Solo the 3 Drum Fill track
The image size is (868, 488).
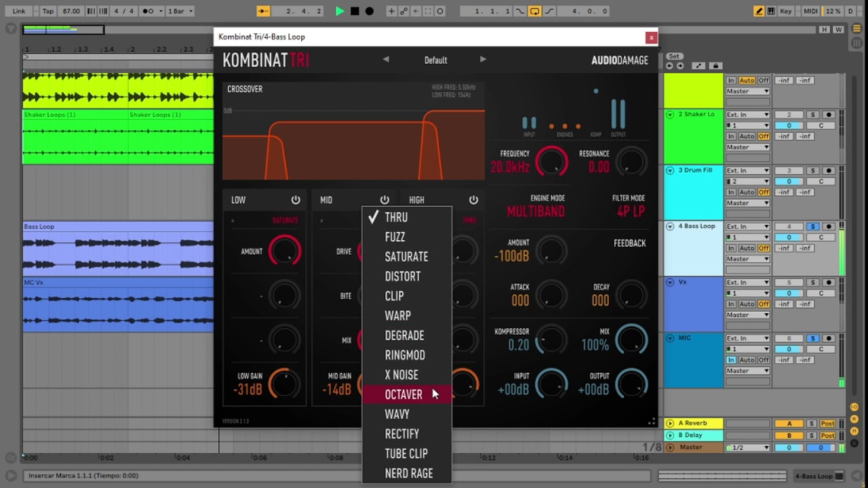[813, 171]
